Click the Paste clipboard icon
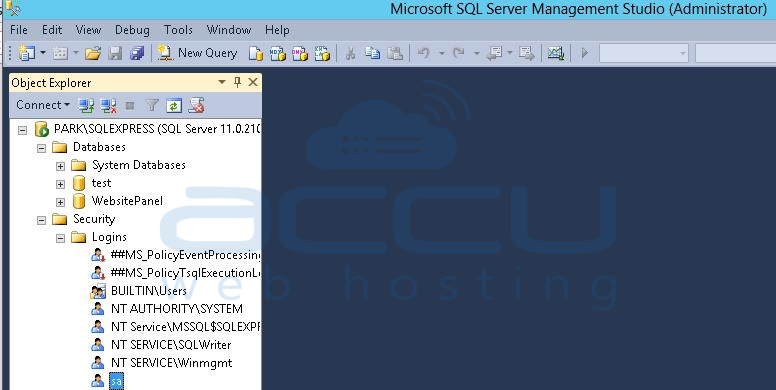 (x=395, y=53)
